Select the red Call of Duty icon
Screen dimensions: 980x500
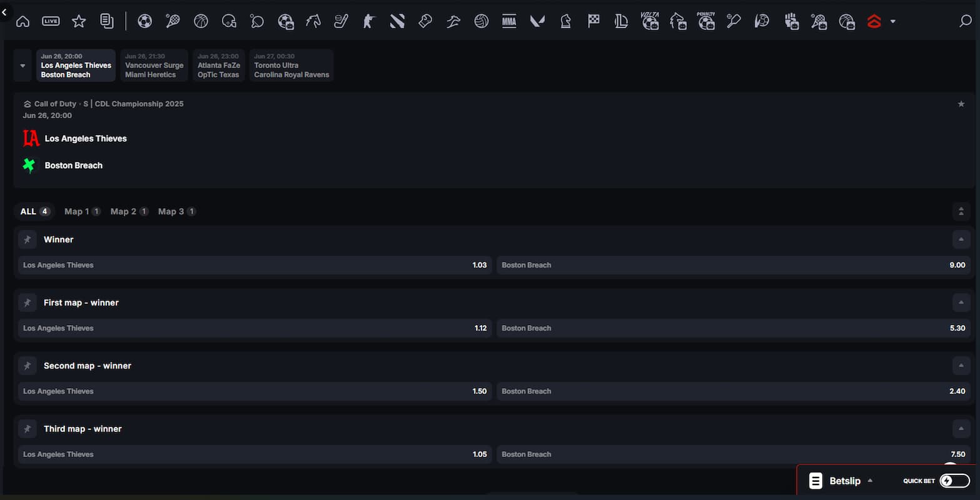[x=874, y=21]
